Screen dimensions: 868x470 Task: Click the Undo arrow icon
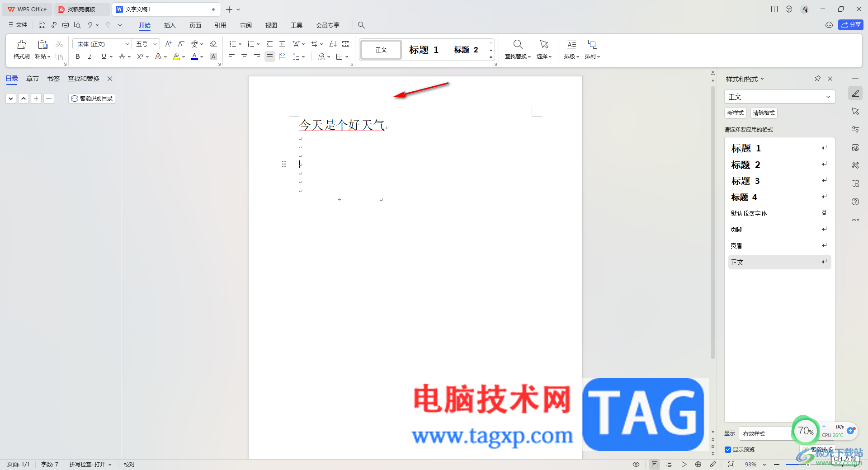[x=90, y=25]
